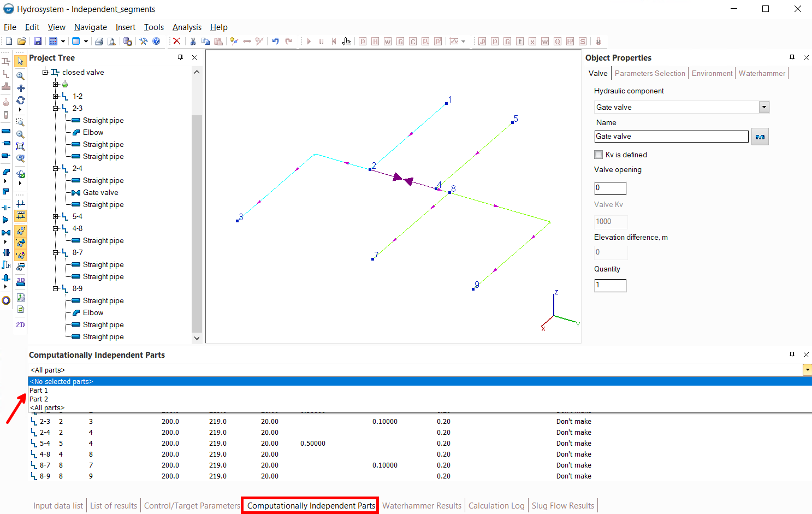Open the Analysis menu
The image size is (812, 514).
[x=187, y=27]
